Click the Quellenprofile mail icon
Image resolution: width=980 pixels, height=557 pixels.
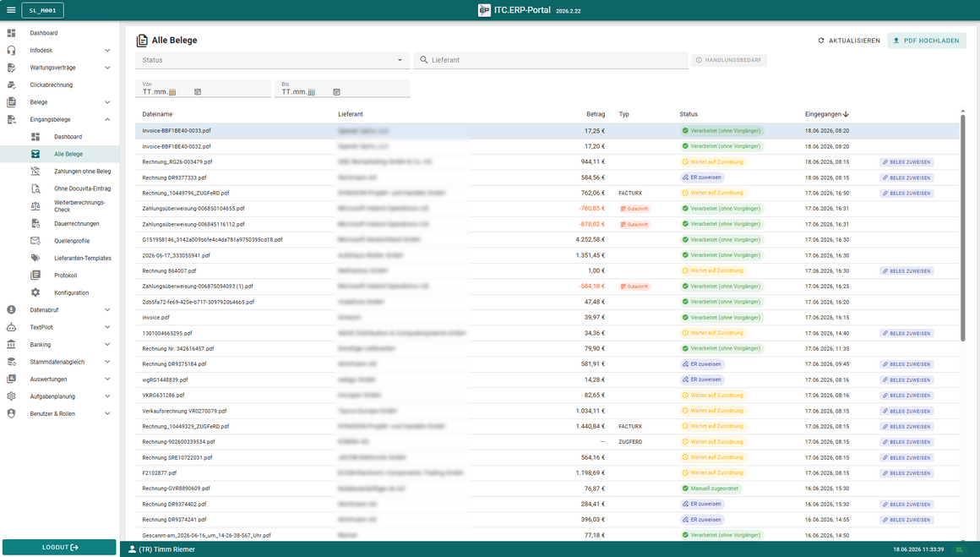click(x=35, y=241)
